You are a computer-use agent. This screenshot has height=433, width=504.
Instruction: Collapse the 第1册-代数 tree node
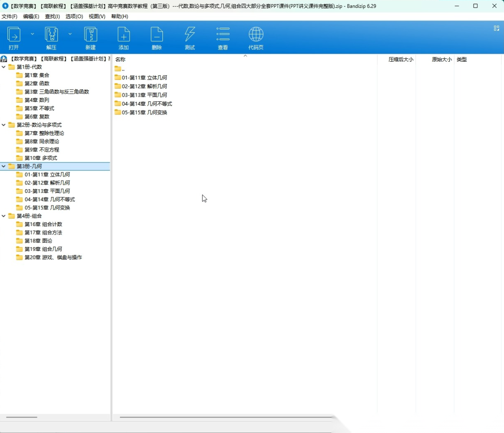[x=4, y=67]
